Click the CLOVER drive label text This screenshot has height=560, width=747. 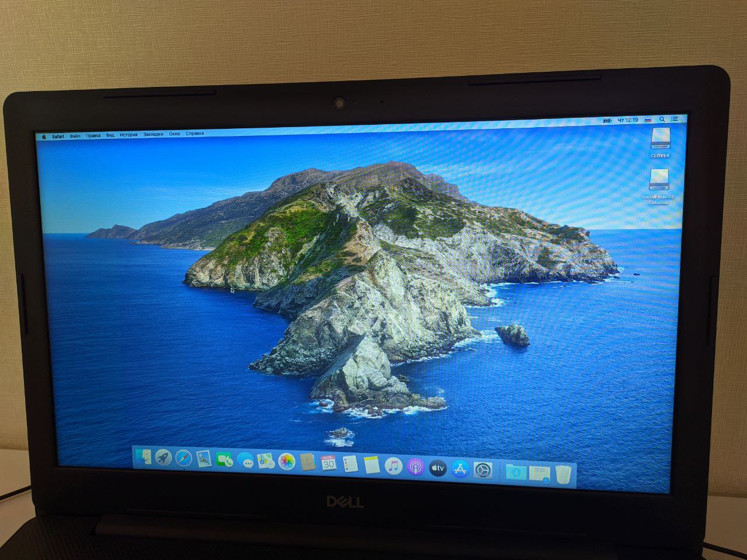[x=660, y=156]
